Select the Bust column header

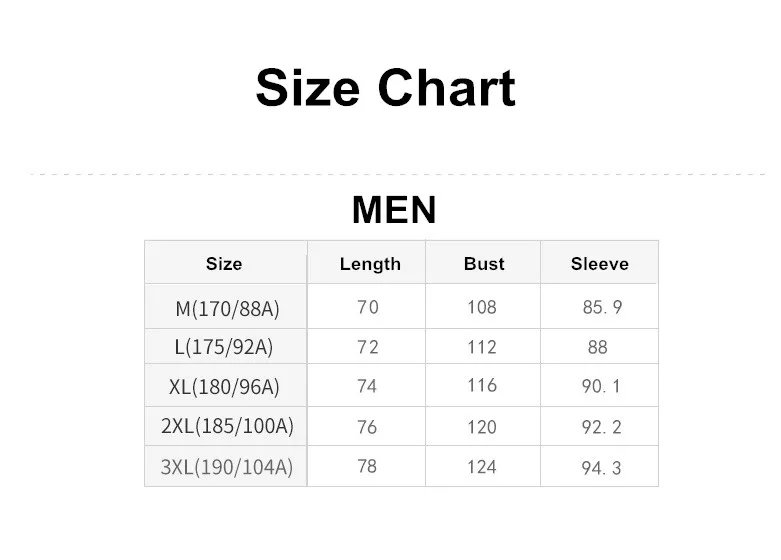[x=483, y=263]
